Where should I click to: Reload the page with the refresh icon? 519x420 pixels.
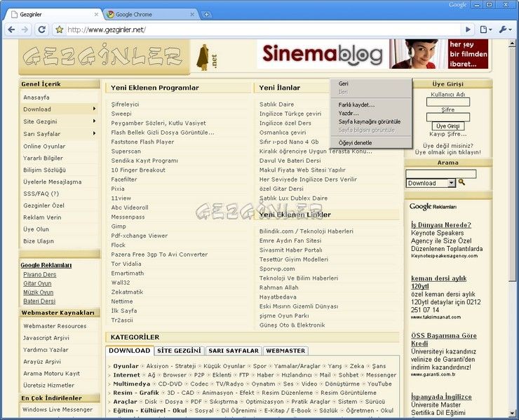(41, 29)
